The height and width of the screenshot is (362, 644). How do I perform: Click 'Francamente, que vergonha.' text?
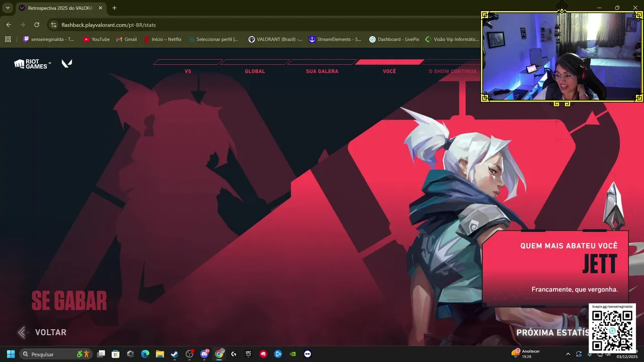[575, 290]
